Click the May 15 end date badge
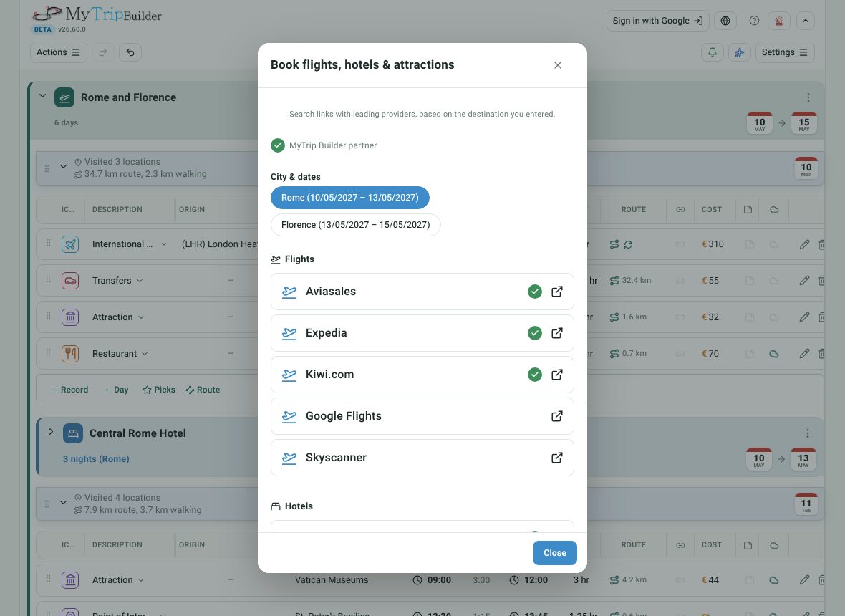The width and height of the screenshot is (845, 616). click(x=803, y=123)
